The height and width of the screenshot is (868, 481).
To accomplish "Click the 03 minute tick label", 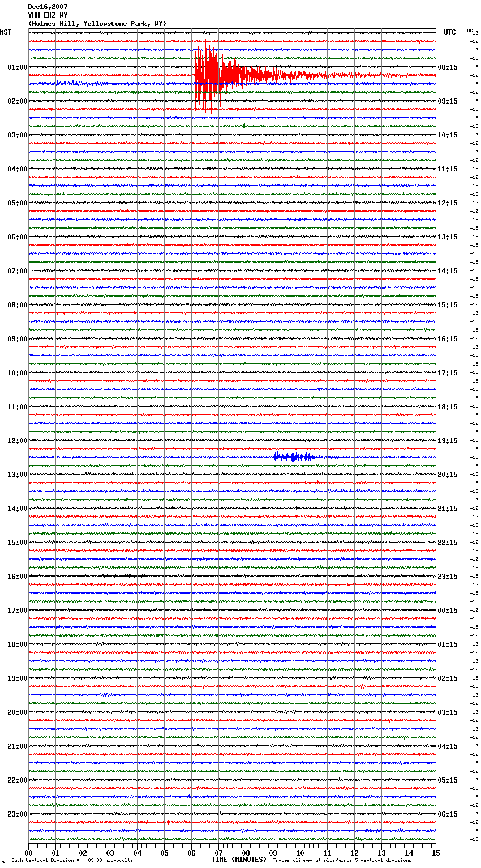I will click(x=110, y=853).
